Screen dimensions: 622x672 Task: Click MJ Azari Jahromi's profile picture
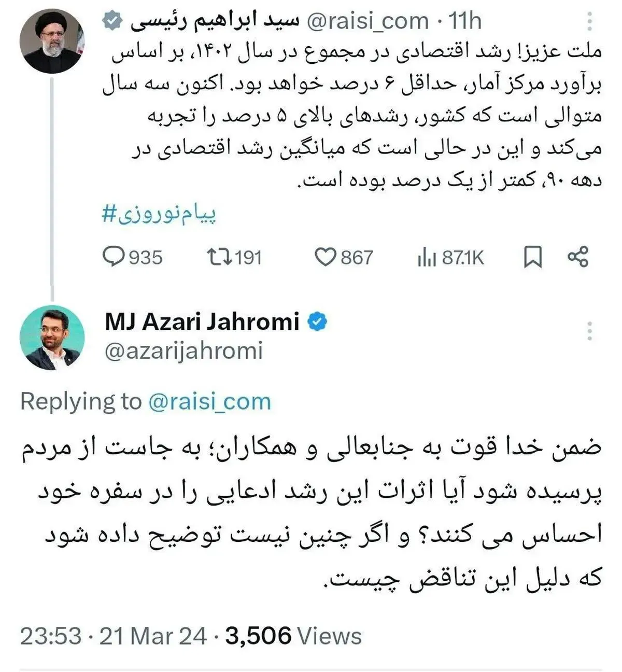coord(51,338)
